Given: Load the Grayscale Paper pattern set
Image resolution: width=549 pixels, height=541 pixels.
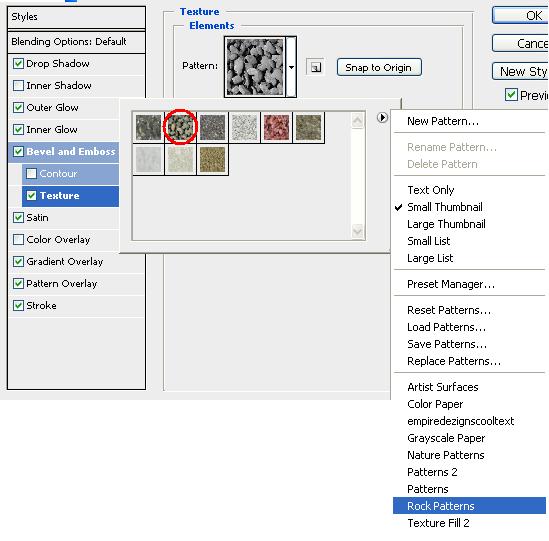Looking at the screenshot, I should point(446,438).
